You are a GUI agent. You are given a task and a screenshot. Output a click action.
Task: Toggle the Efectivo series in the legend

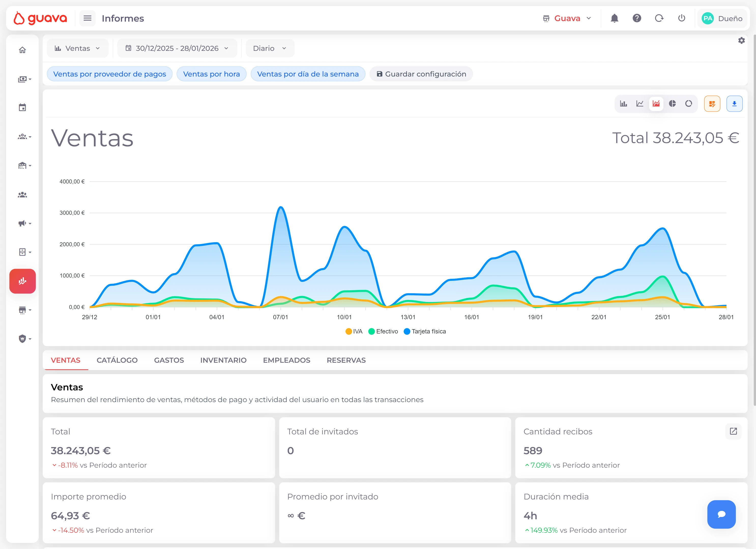click(x=383, y=331)
